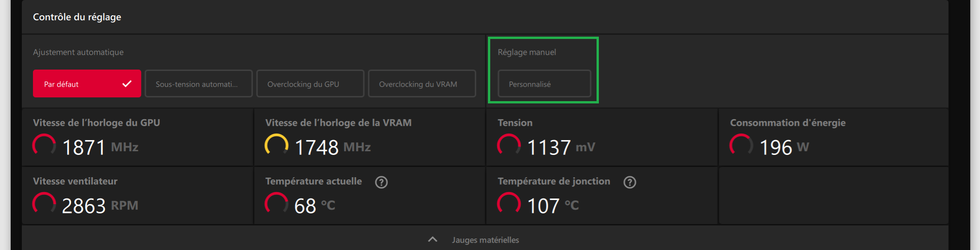Click the Contrôle du réglage header
The height and width of the screenshot is (250, 980).
77,17
